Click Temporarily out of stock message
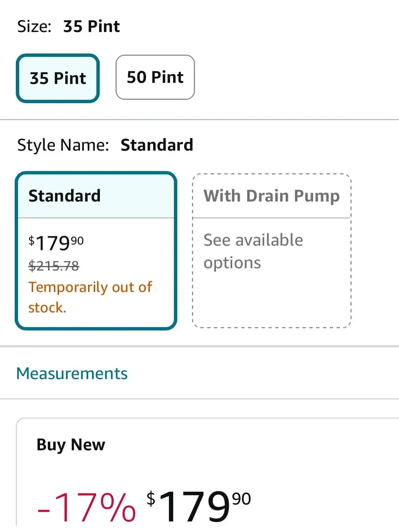This screenshot has width=399, height=532. 90,297
